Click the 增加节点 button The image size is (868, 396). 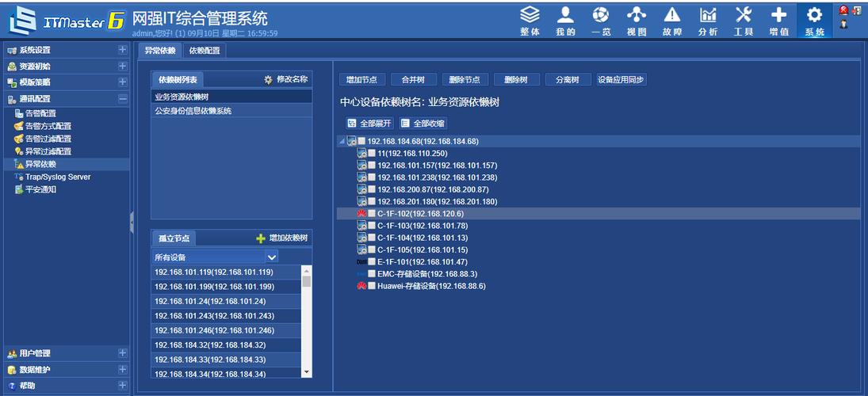(x=362, y=80)
